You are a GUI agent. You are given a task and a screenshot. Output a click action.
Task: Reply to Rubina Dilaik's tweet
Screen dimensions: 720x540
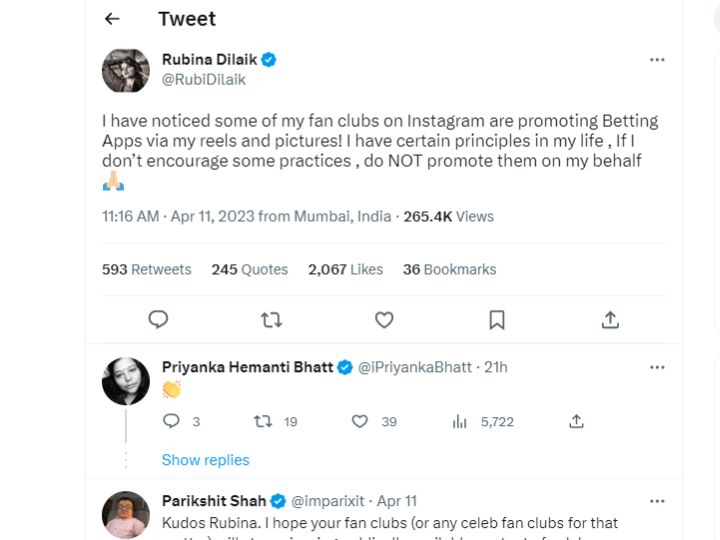[158, 319]
